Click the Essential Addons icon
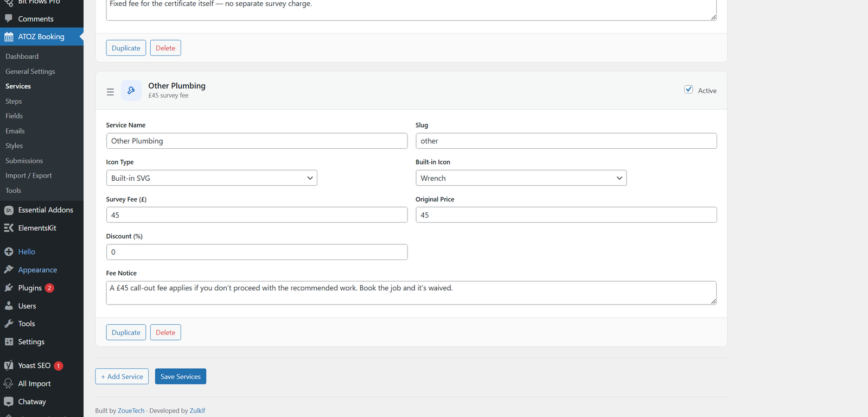 (x=9, y=210)
